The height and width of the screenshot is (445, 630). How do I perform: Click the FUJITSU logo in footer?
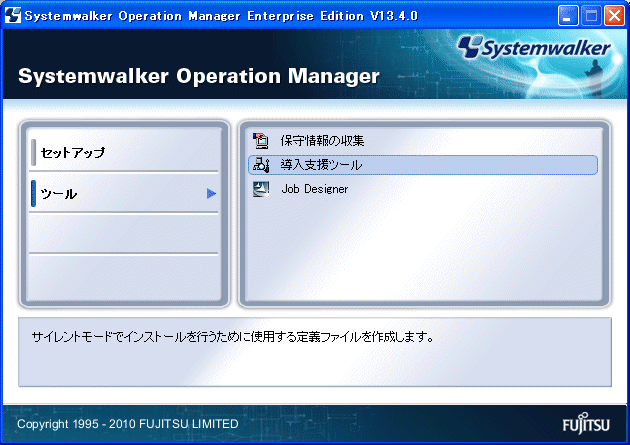coord(586,423)
